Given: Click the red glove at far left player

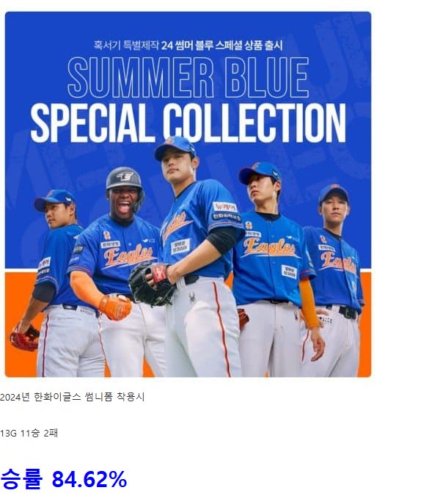Looking at the screenshot, I should pyautogui.click(x=24, y=337).
